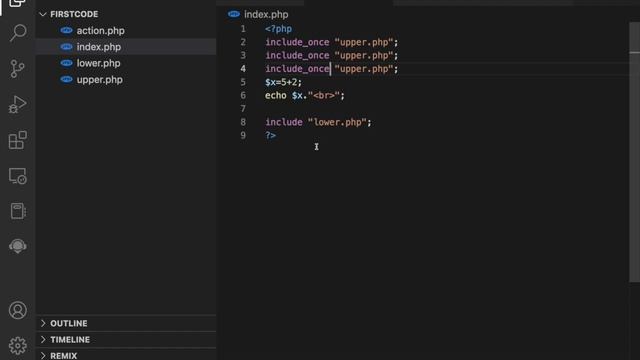640x360 pixels.
Task: Open the Explorer view icon
Action: pos(17,3)
